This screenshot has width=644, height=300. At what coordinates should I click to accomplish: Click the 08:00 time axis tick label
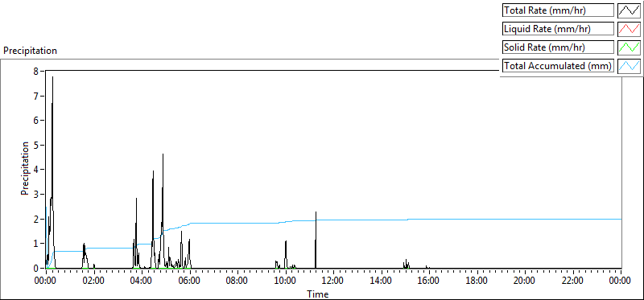[237, 282]
